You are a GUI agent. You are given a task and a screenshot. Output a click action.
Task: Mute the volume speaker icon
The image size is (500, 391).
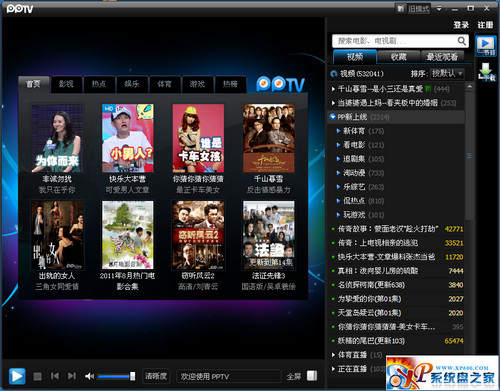(89, 376)
